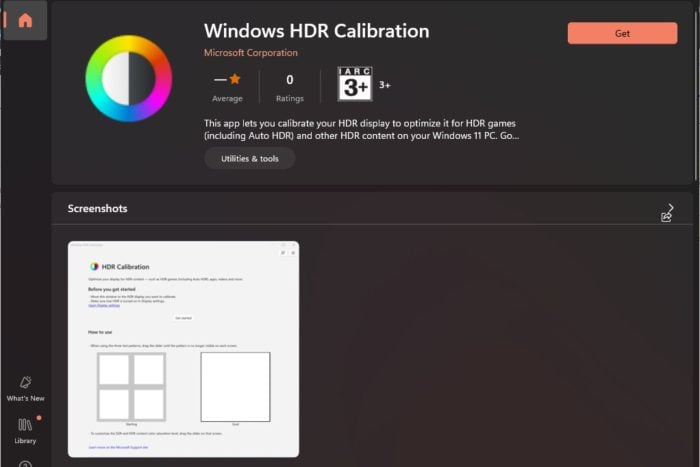Screen dimensions: 700x467
Task: Open the HDR Calibration screenshot thumbnail
Action: point(183,348)
